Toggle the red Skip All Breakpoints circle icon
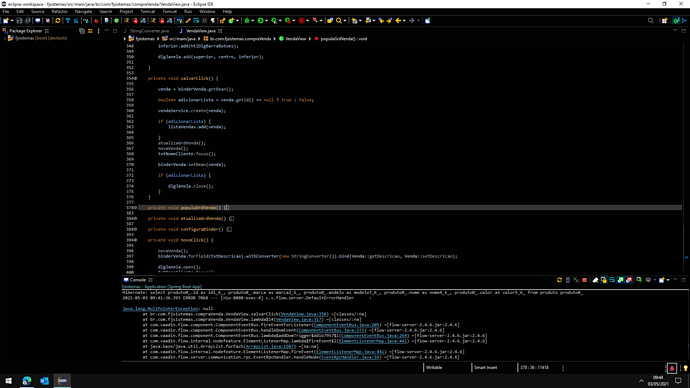 (x=301, y=20)
